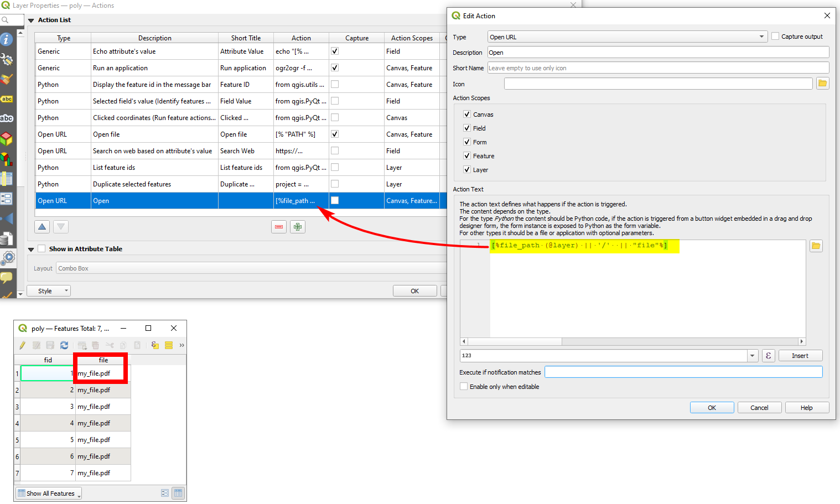This screenshot has height=504, width=840.
Task: Move selected action up with the up arrow
Action: pyautogui.click(x=42, y=227)
